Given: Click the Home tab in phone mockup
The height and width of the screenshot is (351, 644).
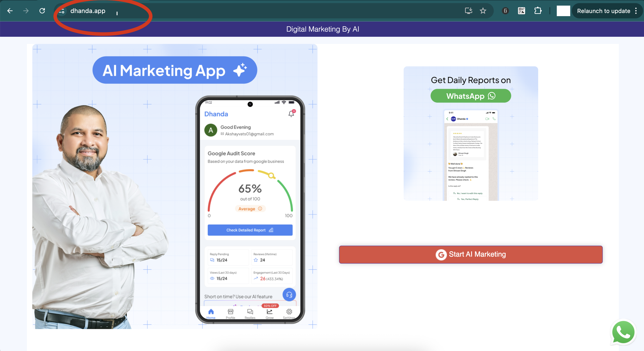Looking at the screenshot, I should tap(211, 314).
